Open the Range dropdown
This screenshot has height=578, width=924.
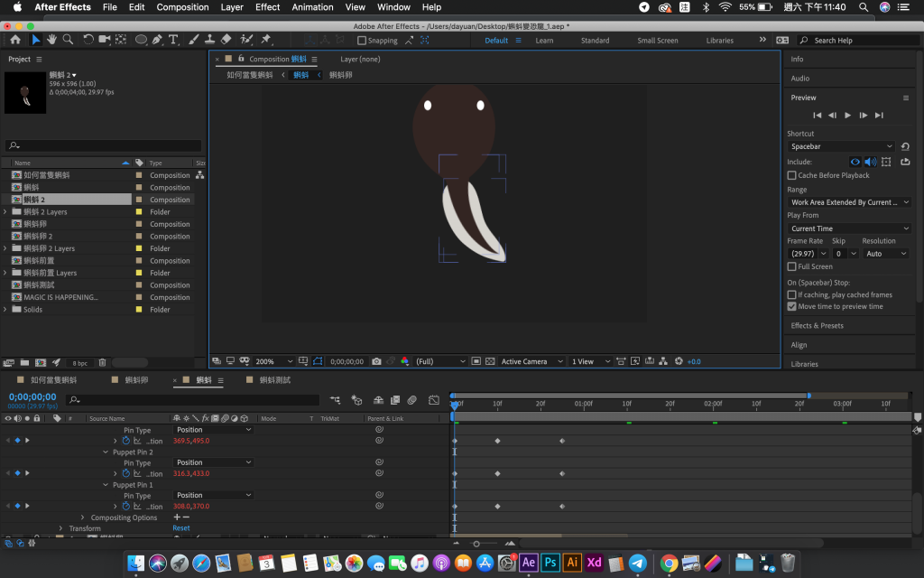pos(849,202)
